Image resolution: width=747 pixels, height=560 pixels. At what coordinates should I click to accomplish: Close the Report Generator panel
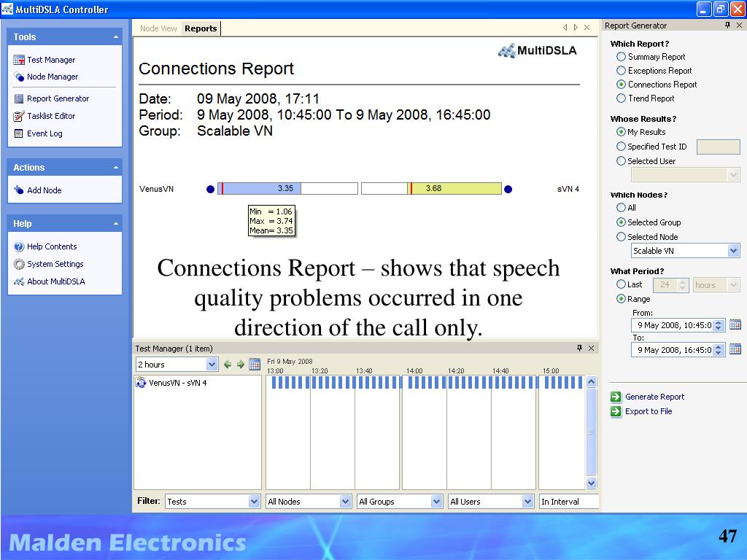(x=739, y=26)
